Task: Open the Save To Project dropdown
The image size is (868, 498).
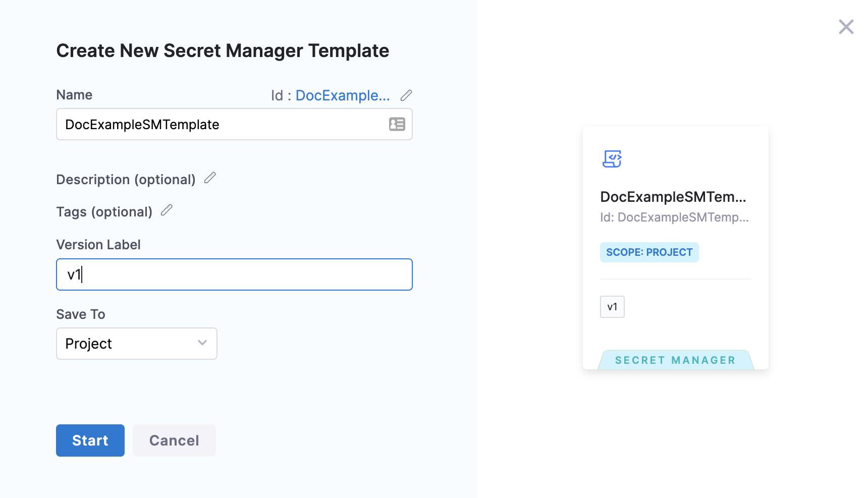Action: (x=136, y=344)
